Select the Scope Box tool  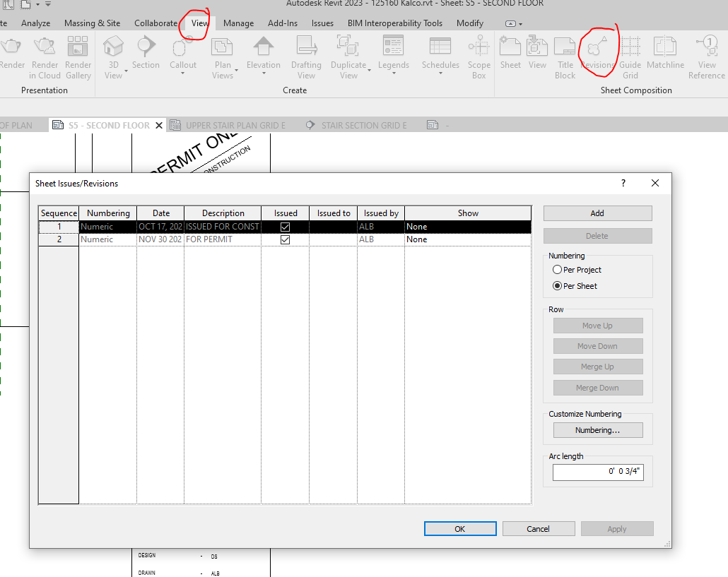pyautogui.click(x=479, y=56)
